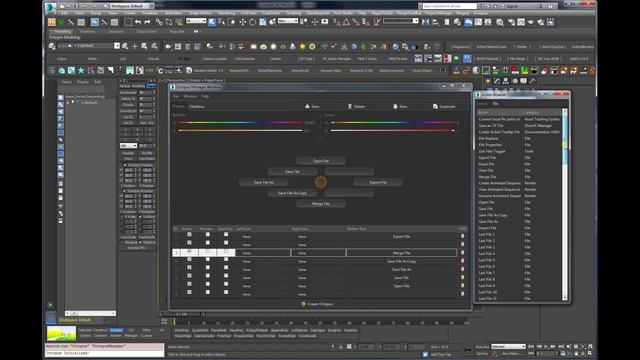Screen dimensions: 640x360
Task: Open the named selection sets dropdown
Action: pyautogui.click(x=401, y=21)
